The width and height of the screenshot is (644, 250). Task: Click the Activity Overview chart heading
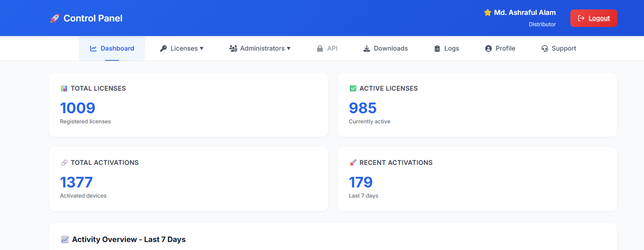point(128,240)
